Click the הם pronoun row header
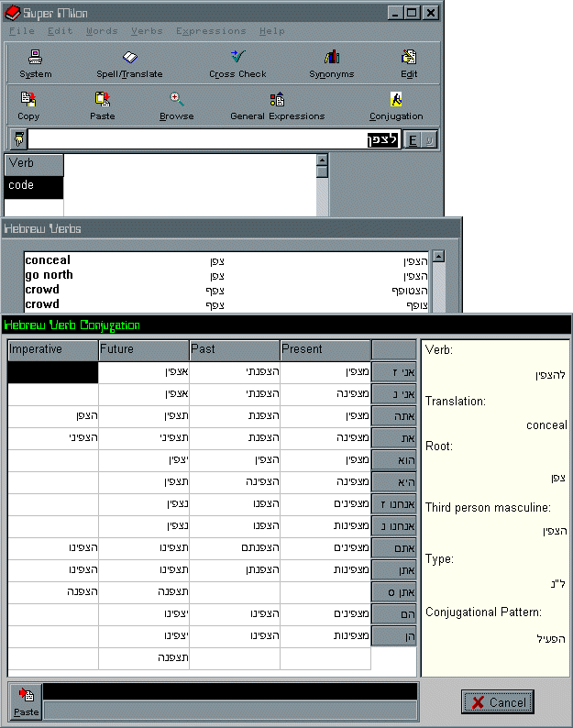The height and width of the screenshot is (728, 573). [x=393, y=614]
